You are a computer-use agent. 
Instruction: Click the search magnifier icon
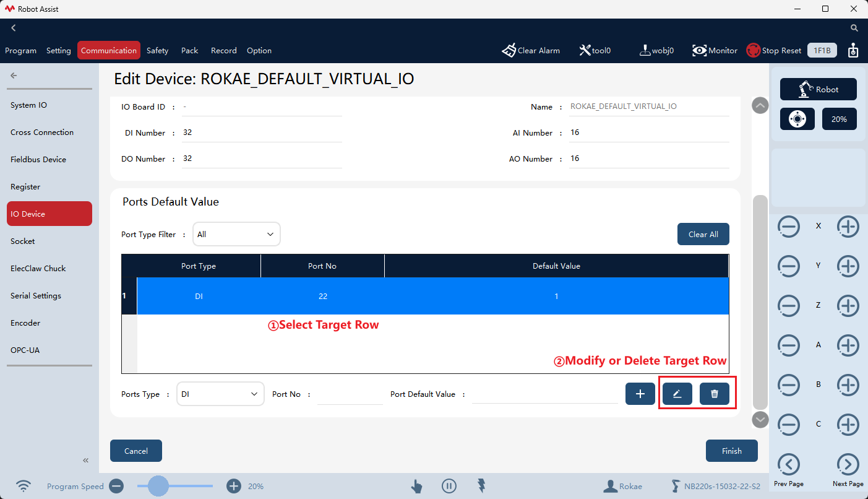coord(854,28)
